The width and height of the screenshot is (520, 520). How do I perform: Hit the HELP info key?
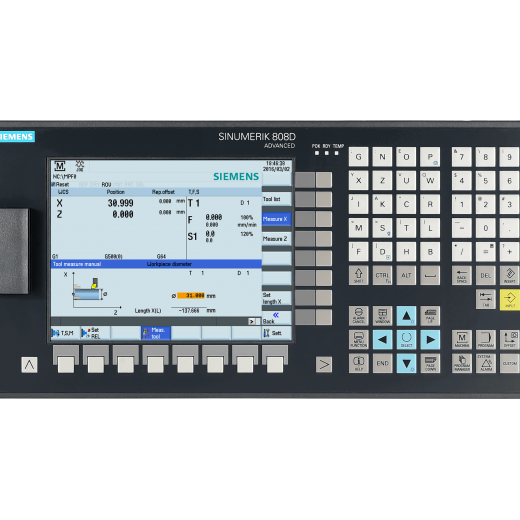pos(359,363)
